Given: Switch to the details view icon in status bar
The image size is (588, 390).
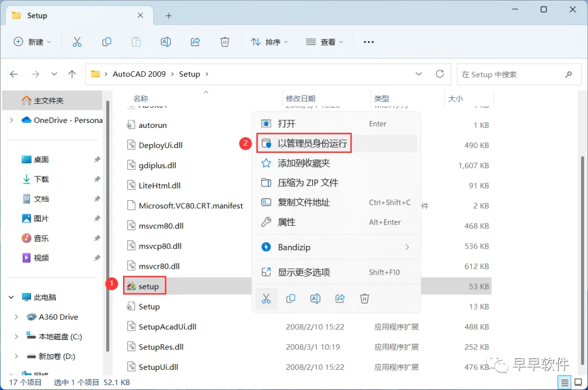Looking at the screenshot, I should coord(564,382).
